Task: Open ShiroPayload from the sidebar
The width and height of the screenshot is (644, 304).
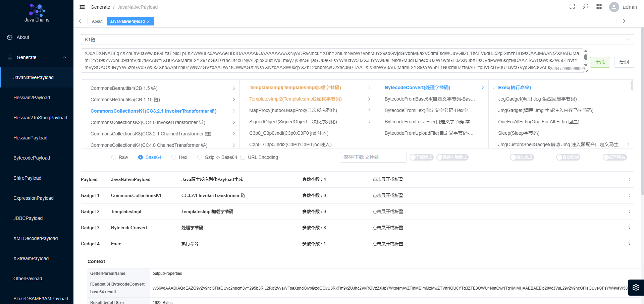Action: (x=28, y=178)
